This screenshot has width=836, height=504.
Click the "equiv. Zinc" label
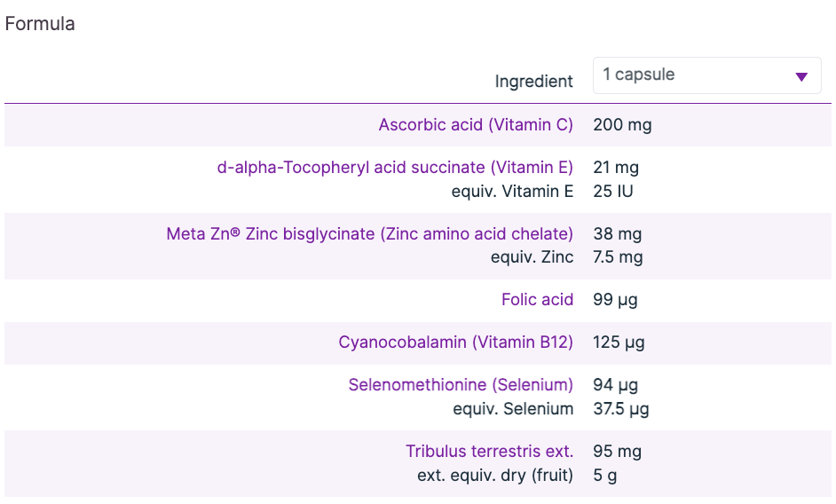(x=532, y=257)
